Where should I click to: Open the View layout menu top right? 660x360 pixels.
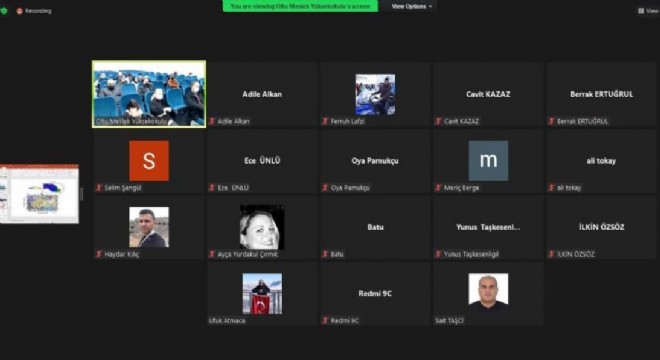649,11
